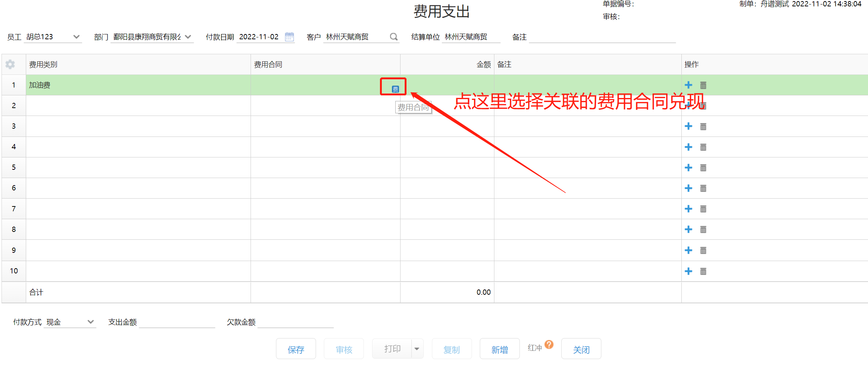Click the 打印 print button
This screenshot has height=380, width=868.
click(x=392, y=349)
